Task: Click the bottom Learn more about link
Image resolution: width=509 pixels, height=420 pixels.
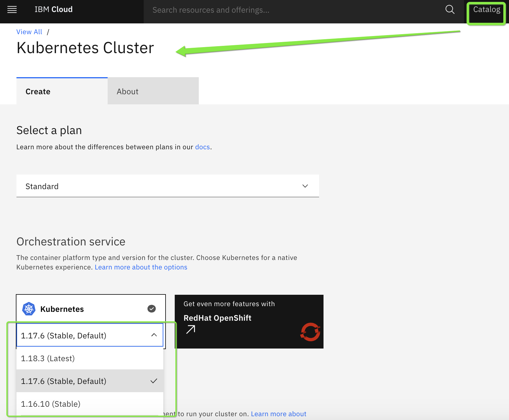Action: (x=279, y=414)
